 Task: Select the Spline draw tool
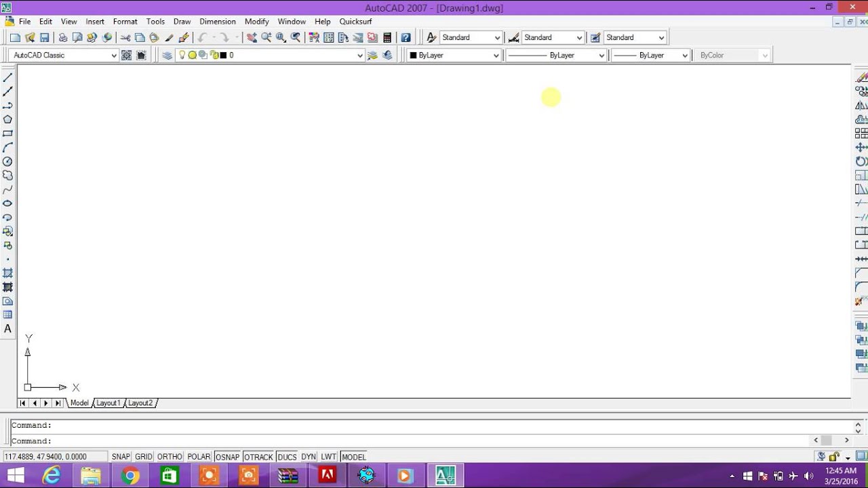(x=8, y=190)
